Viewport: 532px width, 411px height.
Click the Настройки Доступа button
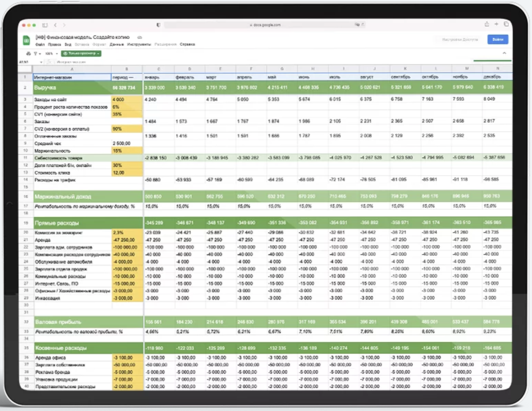[x=460, y=39]
